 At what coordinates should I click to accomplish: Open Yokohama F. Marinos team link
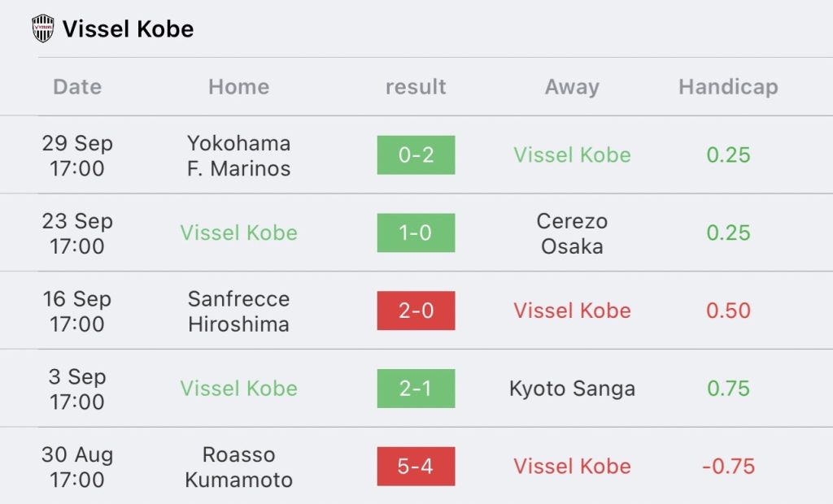click(238, 155)
